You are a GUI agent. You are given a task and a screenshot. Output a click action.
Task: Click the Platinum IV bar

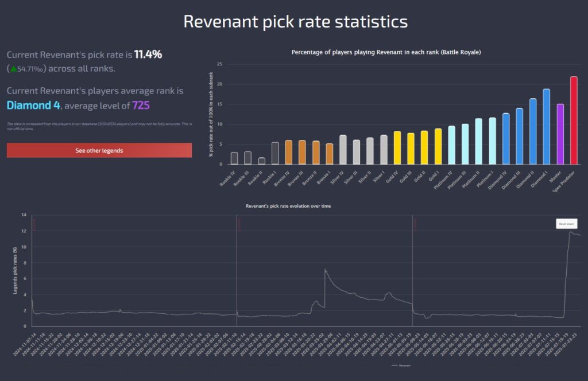click(x=451, y=145)
